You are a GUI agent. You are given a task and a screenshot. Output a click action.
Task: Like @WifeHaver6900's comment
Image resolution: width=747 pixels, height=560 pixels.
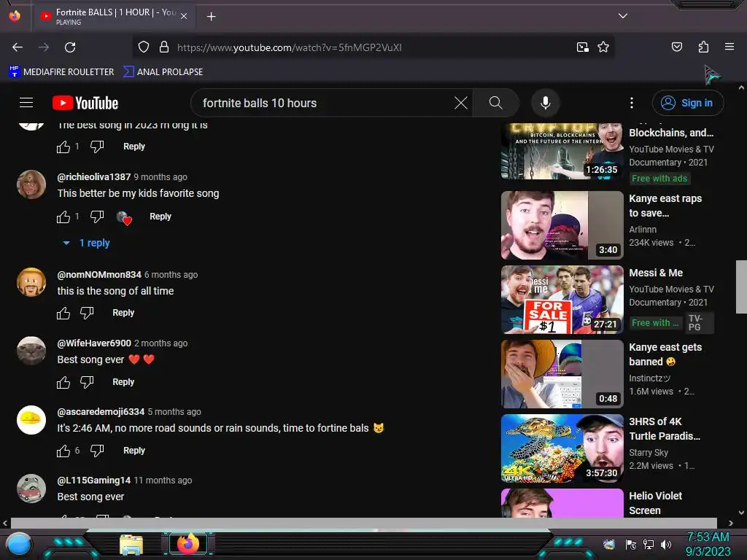pyautogui.click(x=63, y=382)
